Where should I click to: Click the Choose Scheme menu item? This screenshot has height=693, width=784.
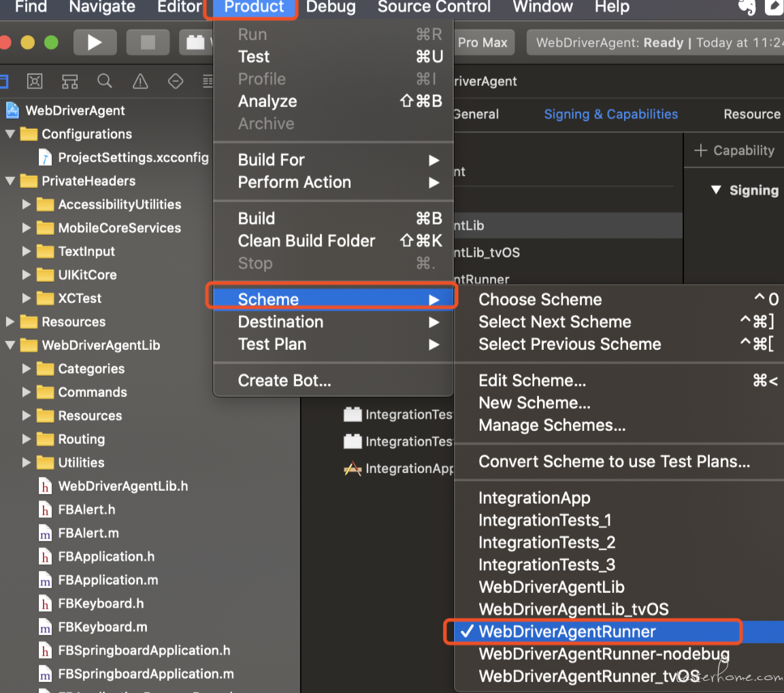[619, 300]
